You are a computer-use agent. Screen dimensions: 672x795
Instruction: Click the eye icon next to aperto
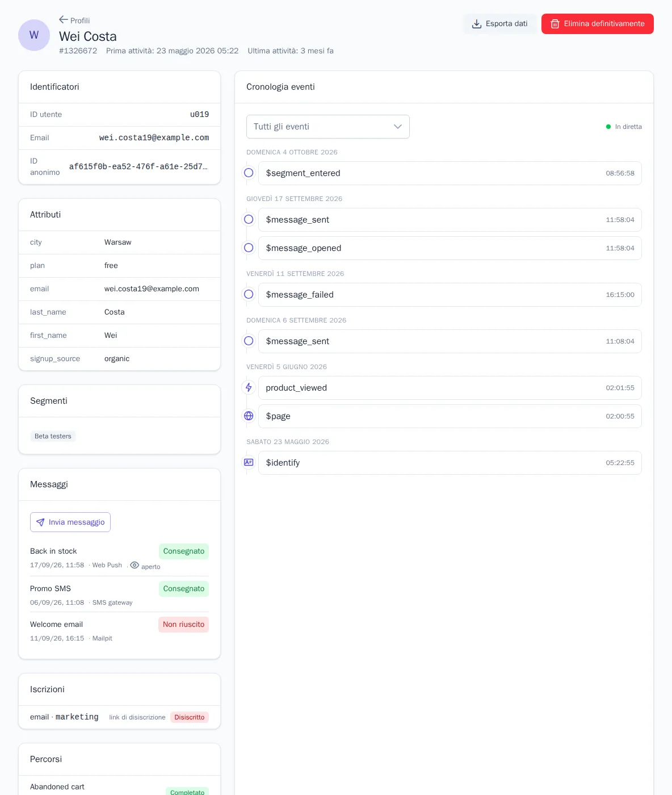[135, 565]
